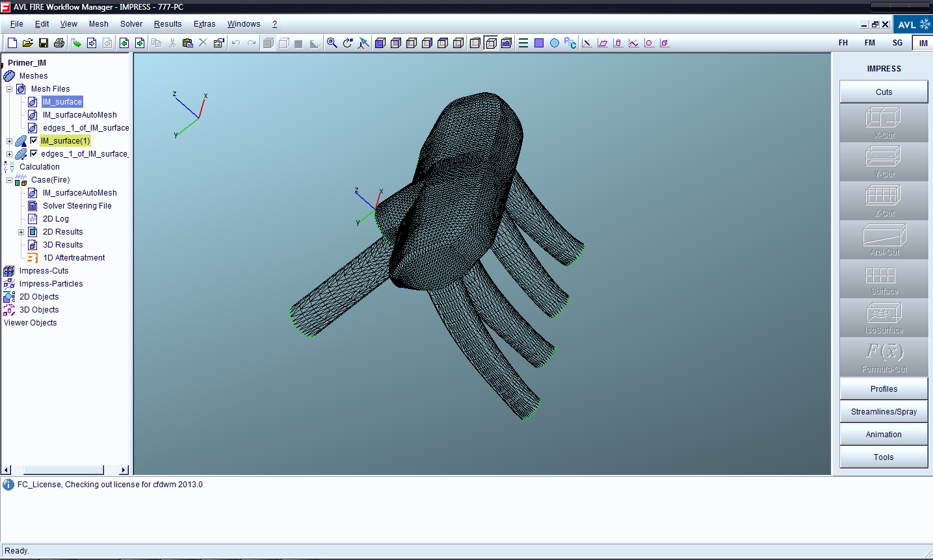Create a new project with the New icon

click(x=12, y=43)
